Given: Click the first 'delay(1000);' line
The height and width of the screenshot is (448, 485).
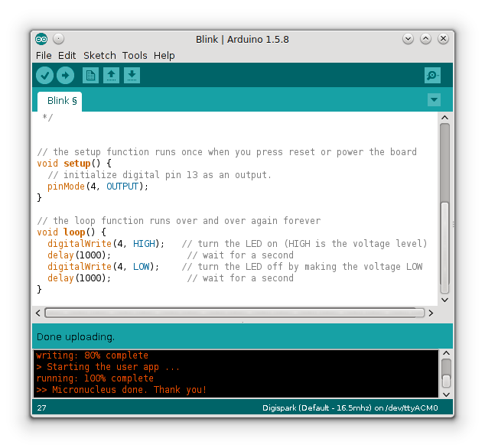Looking at the screenshot, I should 79,255.
